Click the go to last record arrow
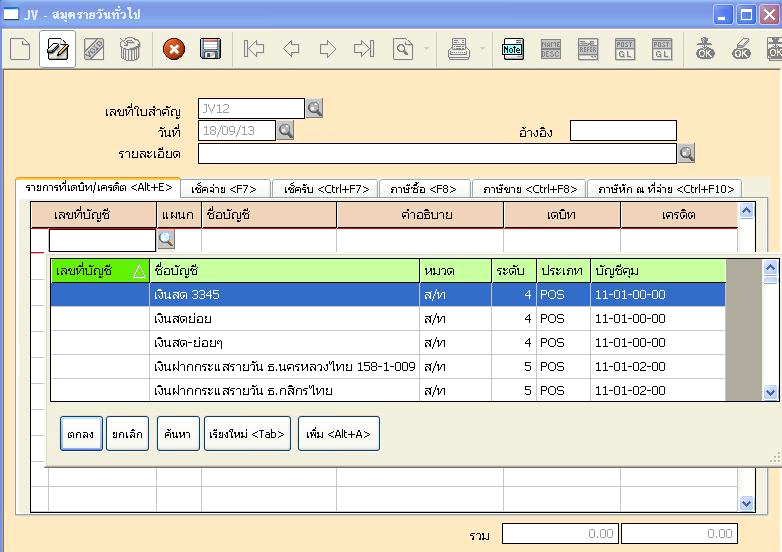The height and width of the screenshot is (552, 782). 363,50
